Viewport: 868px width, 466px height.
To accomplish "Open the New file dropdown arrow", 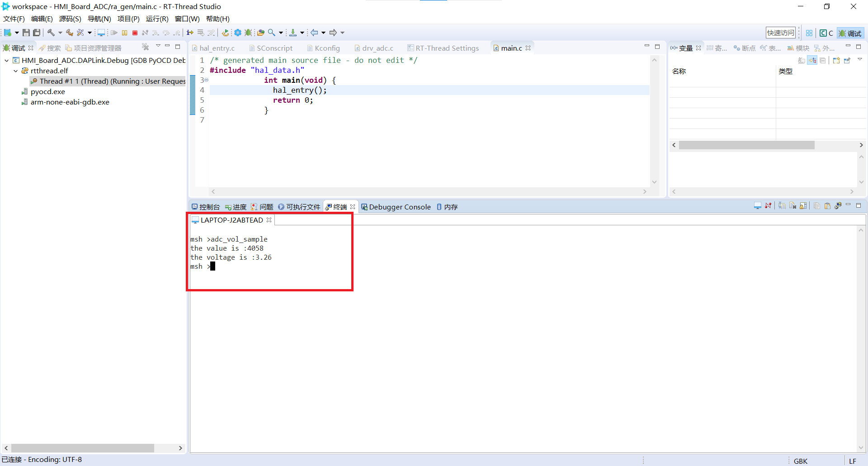I will [17, 33].
